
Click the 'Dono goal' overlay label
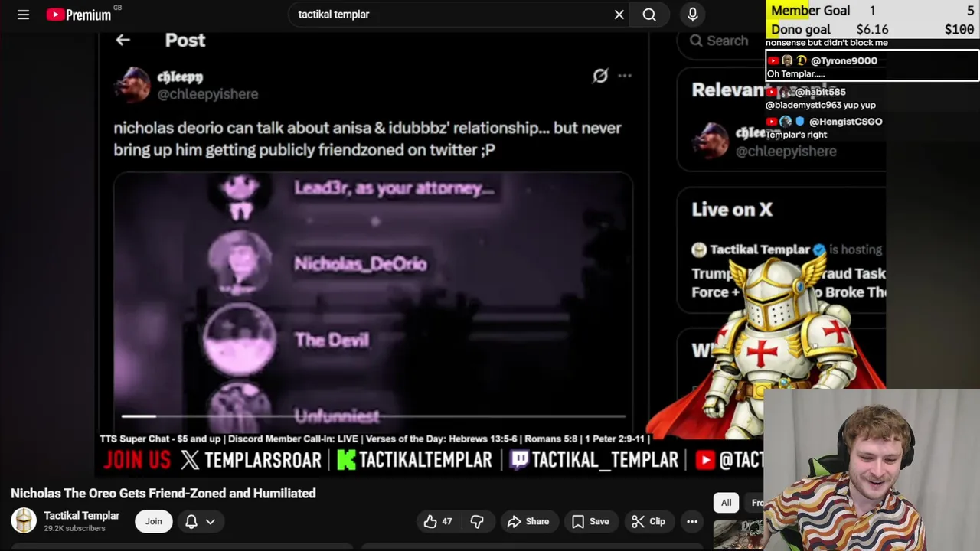click(x=800, y=30)
